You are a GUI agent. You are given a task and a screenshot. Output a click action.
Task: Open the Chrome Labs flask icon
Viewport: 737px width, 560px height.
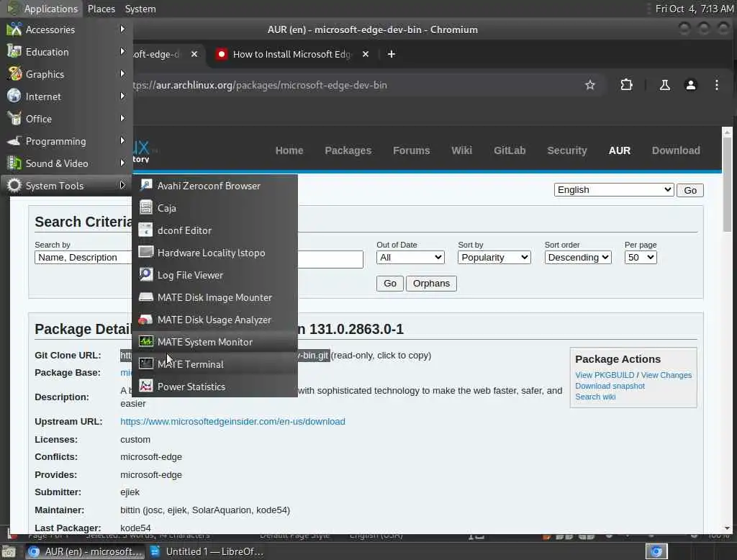(x=664, y=85)
